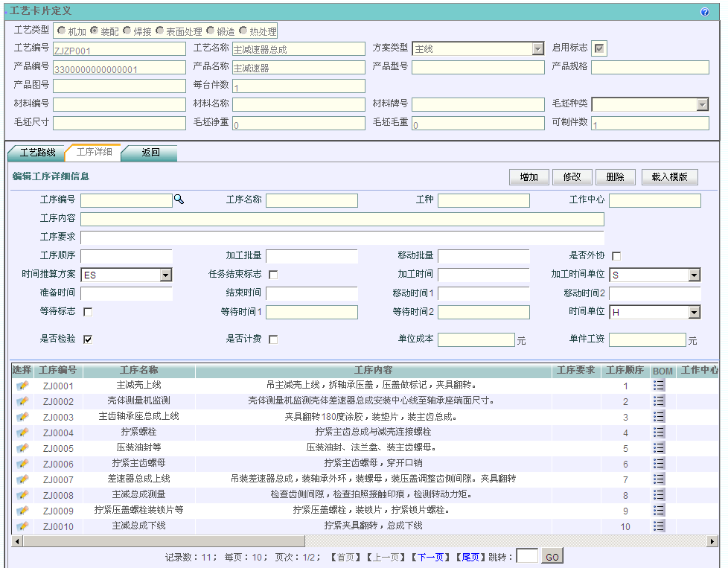This screenshot has width=728, height=568.
Task: Toggle the 是否检验 checkbox
Action: click(88, 339)
